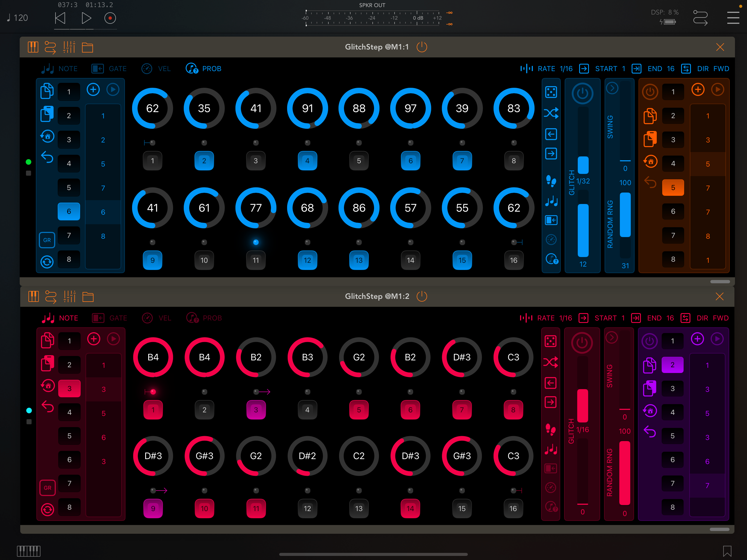The width and height of the screenshot is (747, 560).
Task: Toggle the red GLITCH power button
Action: [x=582, y=343]
